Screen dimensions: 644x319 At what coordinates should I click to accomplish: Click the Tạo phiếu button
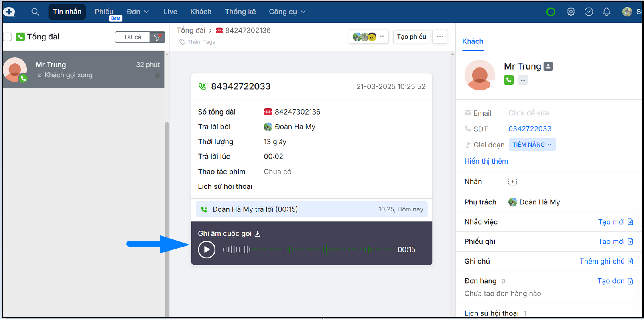(x=411, y=37)
